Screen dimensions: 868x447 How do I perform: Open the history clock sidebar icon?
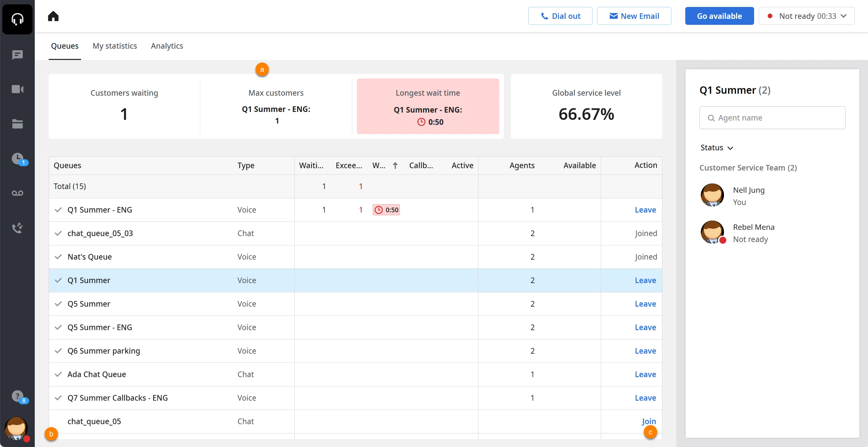(18, 159)
